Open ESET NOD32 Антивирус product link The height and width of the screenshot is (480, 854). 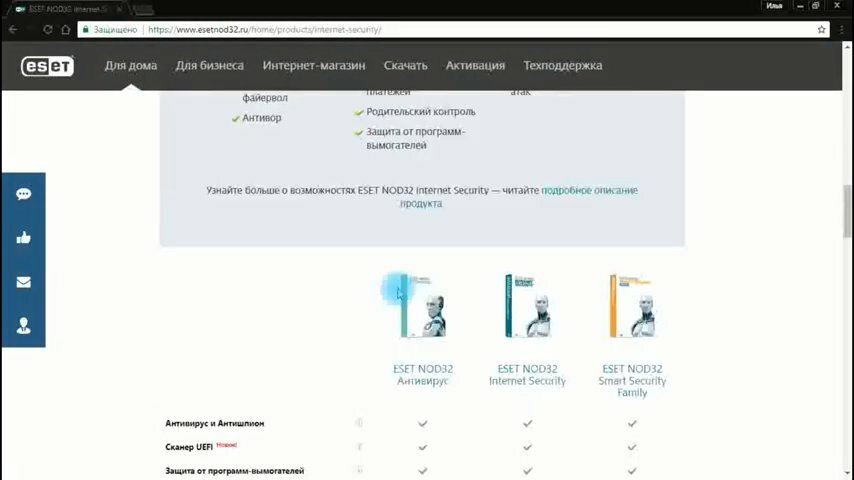pyautogui.click(x=423, y=375)
